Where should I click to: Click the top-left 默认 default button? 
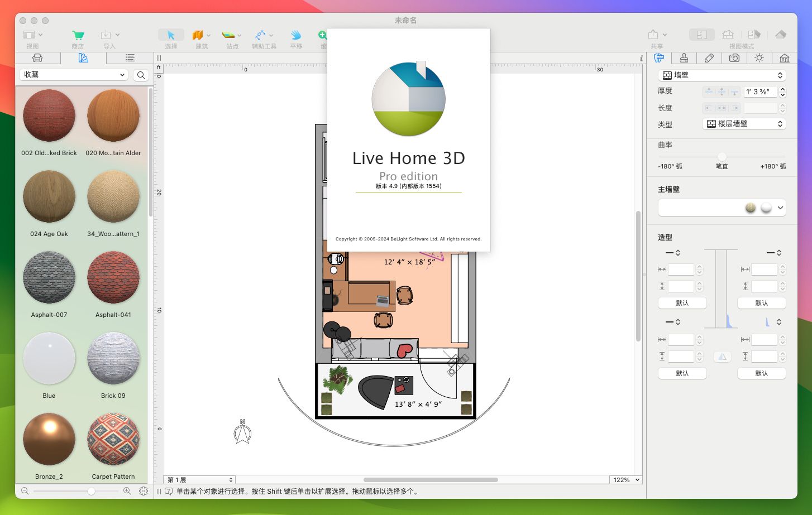pos(682,303)
